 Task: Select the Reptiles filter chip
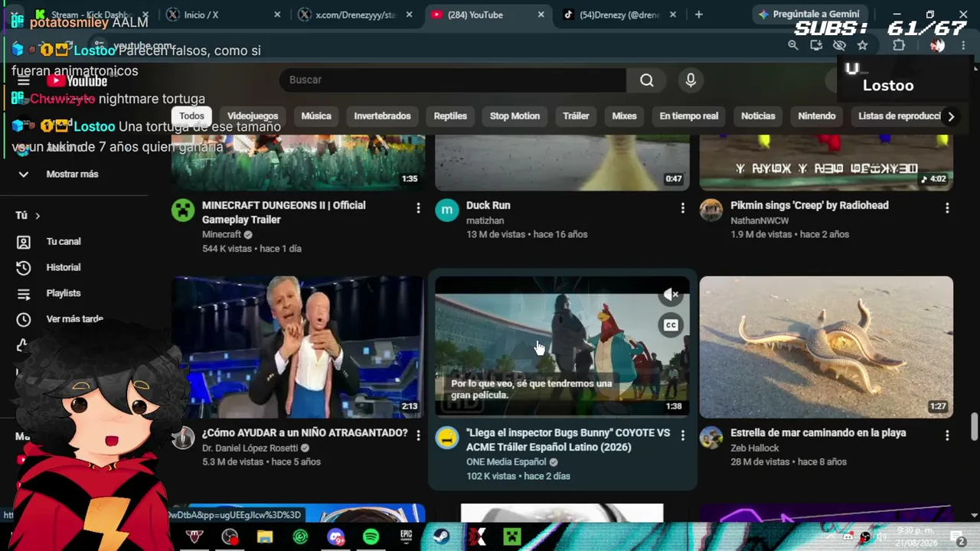pyautogui.click(x=450, y=116)
